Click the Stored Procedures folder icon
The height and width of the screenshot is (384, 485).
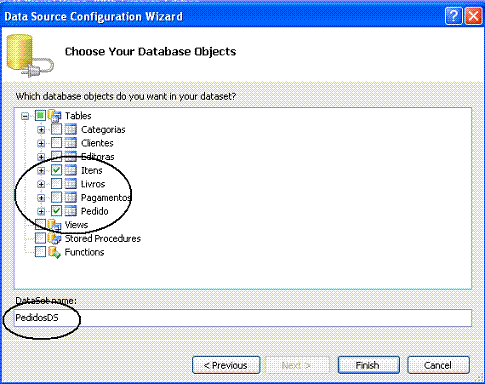[x=55, y=238]
